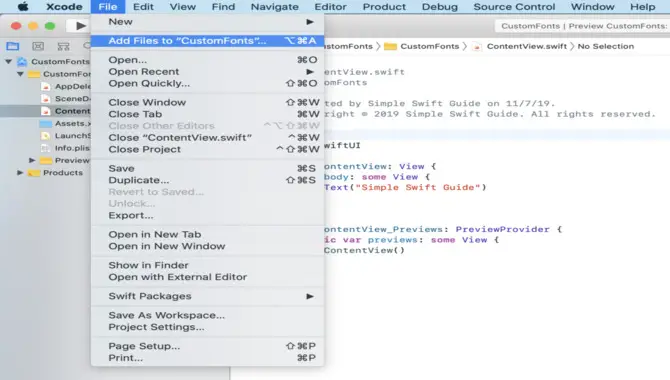The width and height of the screenshot is (670, 380).
Task: Choose Save As Workspace...
Action: click(207, 315)
